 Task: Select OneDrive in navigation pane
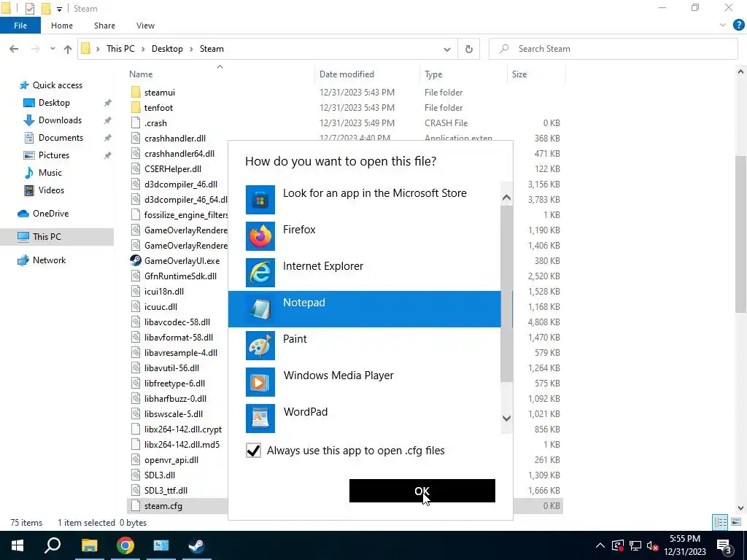point(50,214)
